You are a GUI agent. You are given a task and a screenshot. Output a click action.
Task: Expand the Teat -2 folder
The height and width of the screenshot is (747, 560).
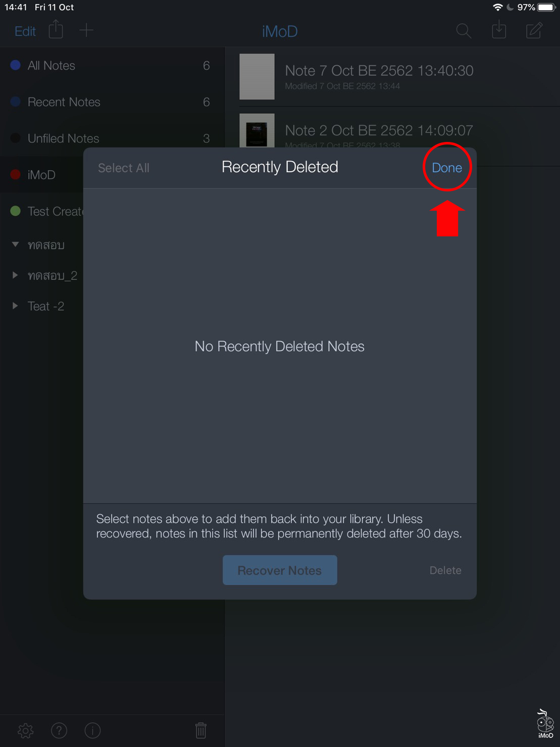pos(14,306)
